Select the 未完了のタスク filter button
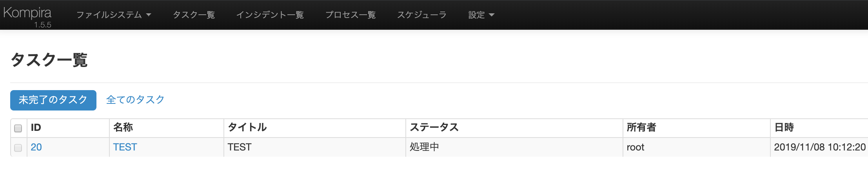Viewport: 868px width, 192px height. tap(53, 100)
